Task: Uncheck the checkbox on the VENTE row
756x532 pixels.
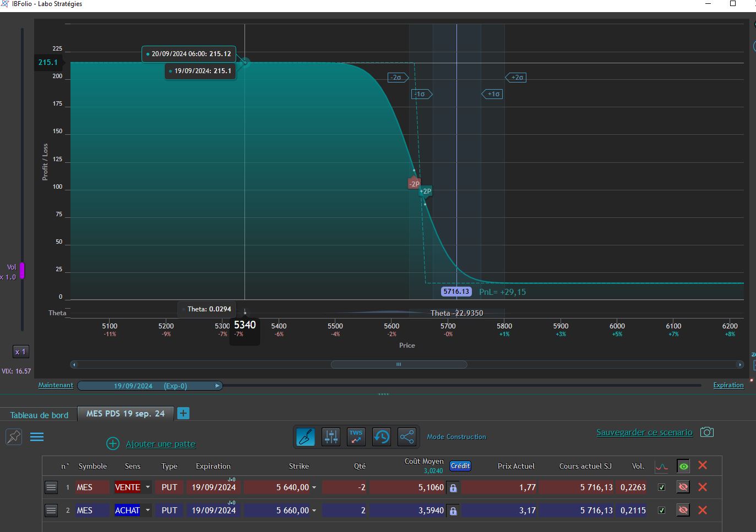Action: point(662,487)
